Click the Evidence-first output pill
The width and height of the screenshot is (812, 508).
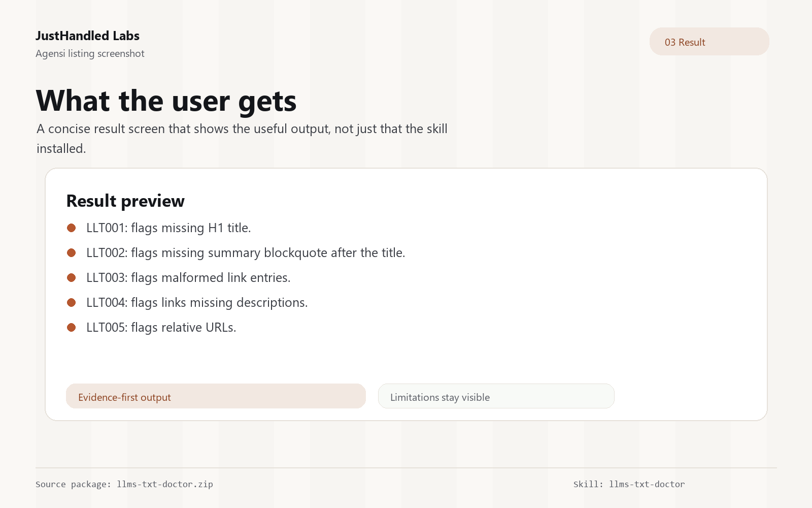click(216, 396)
